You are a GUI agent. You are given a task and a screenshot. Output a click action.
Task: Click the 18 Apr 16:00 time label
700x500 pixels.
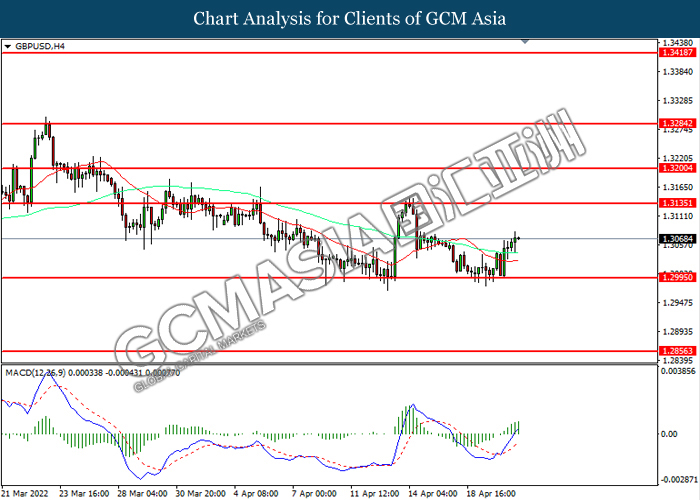click(x=491, y=493)
